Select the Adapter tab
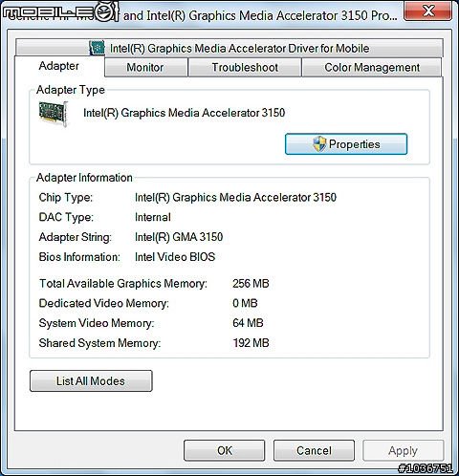 pos(59,66)
